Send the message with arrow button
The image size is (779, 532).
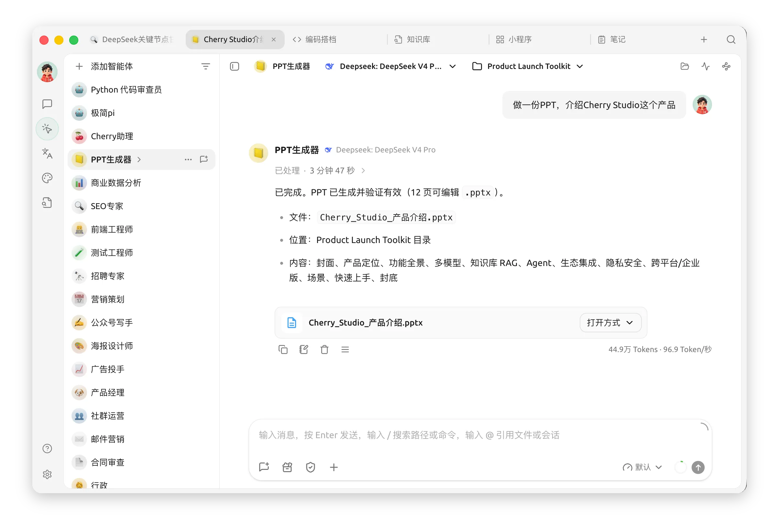[x=698, y=467]
